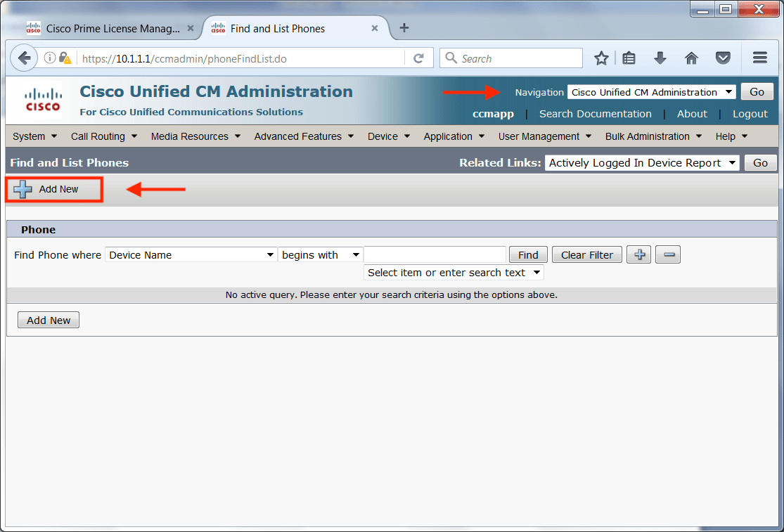Click the magnifier icon in browser search box
Viewport: 784px width, 532px height.
[x=451, y=58]
